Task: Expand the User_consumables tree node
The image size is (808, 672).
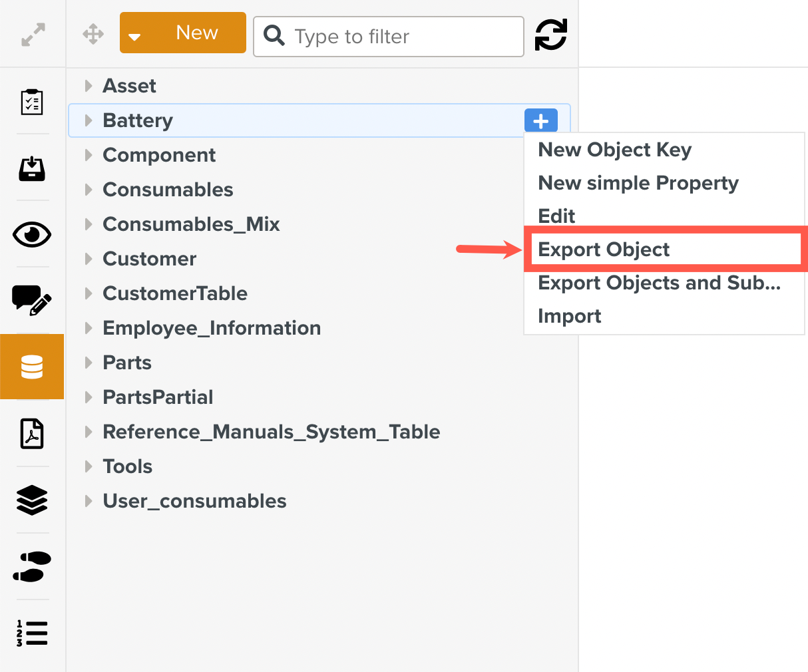Action: pos(89,501)
